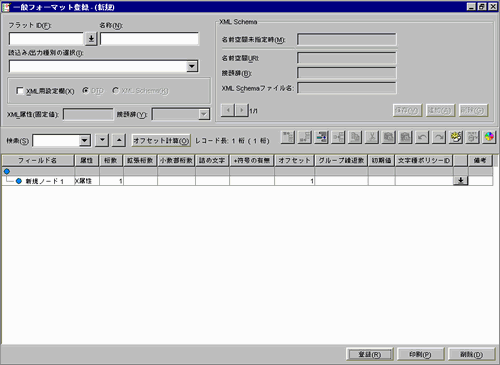Click the name (N) input field

pyautogui.click(x=149, y=39)
